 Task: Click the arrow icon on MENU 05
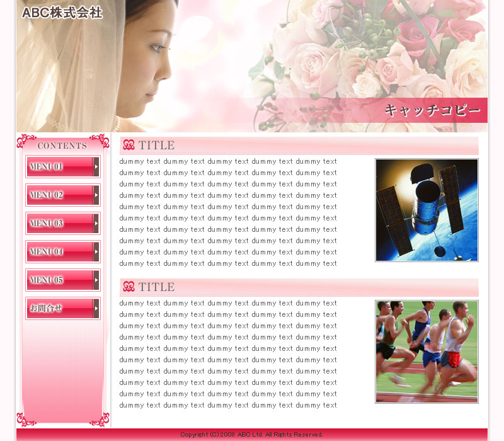coord(96,280)
